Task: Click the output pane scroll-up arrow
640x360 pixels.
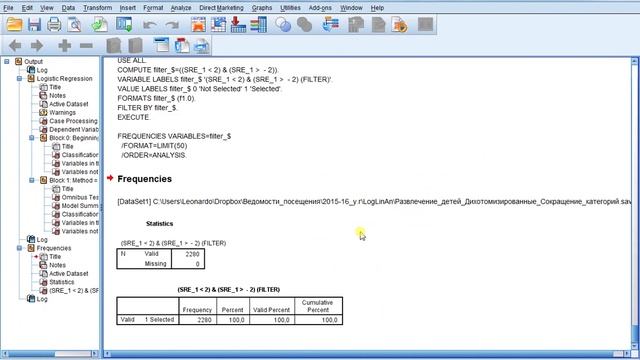Action: (634, 62)
